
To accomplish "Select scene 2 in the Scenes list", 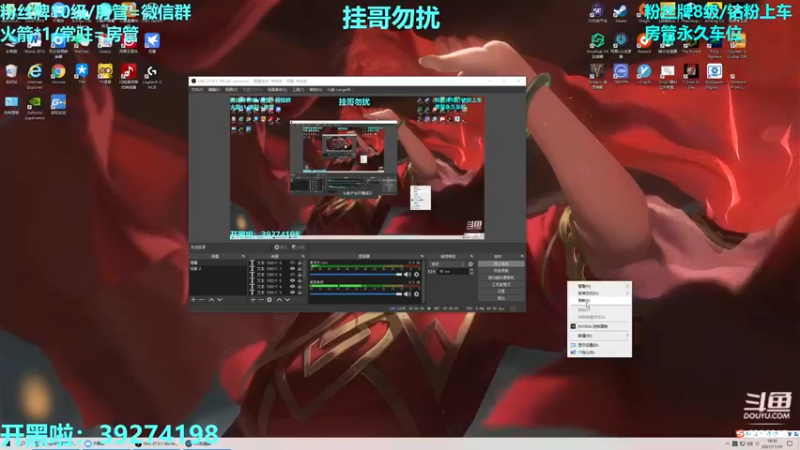I will point(218,268).
